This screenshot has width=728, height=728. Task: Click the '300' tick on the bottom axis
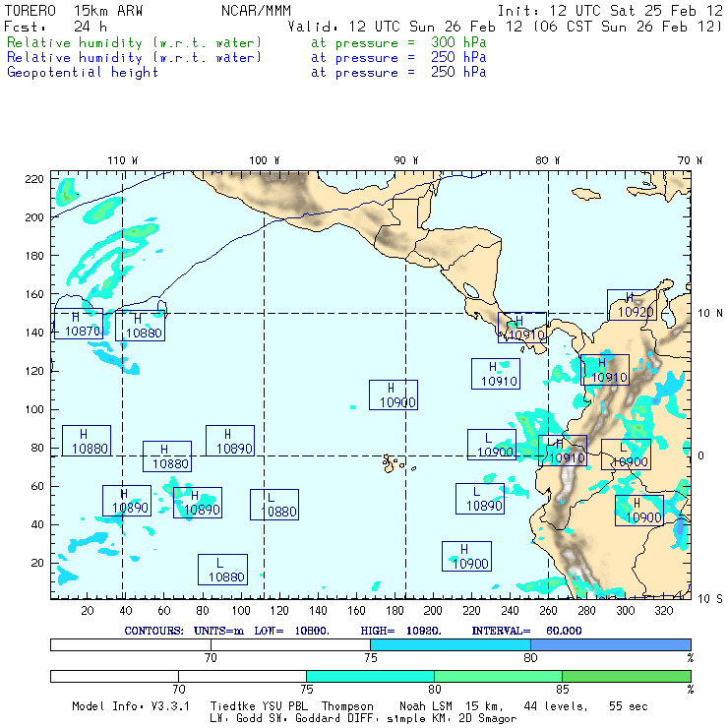pos(625,611)
